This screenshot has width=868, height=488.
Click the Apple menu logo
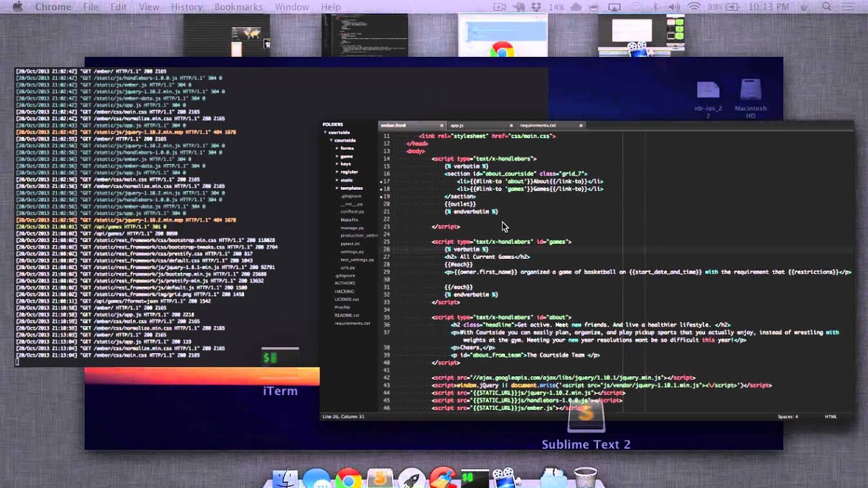(18, 7)
